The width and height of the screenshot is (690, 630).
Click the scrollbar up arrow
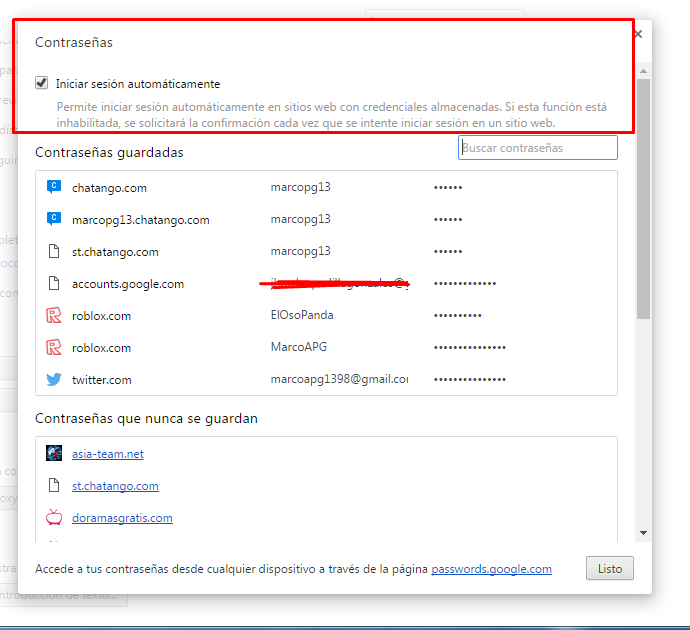(643, 71)
